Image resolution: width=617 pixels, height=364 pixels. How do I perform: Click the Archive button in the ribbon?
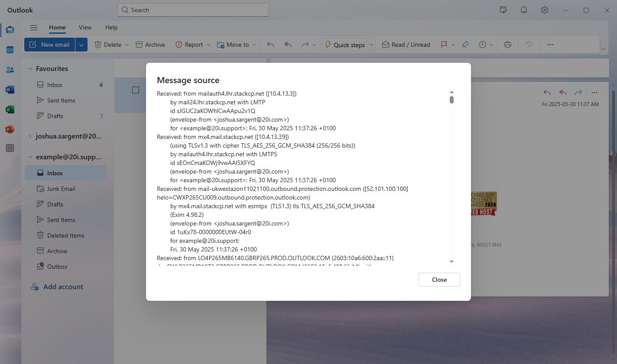(x=150, y=45)
